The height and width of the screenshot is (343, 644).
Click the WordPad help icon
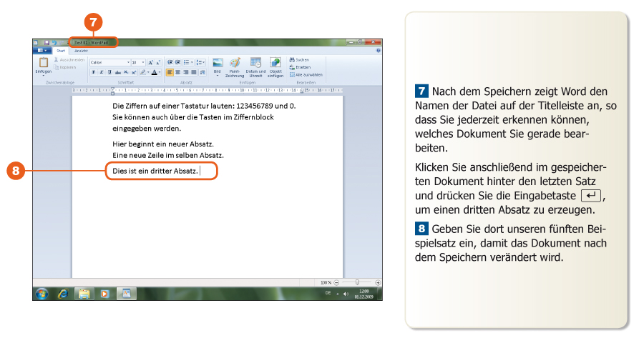[x=378, y=51]
